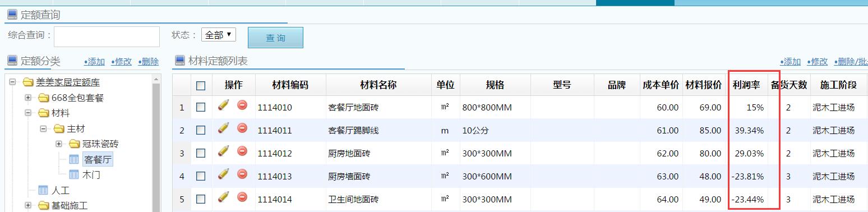This screenshot has width=868, height=212.
Task: Click the 木门 table icon
Action: point(74,175)
